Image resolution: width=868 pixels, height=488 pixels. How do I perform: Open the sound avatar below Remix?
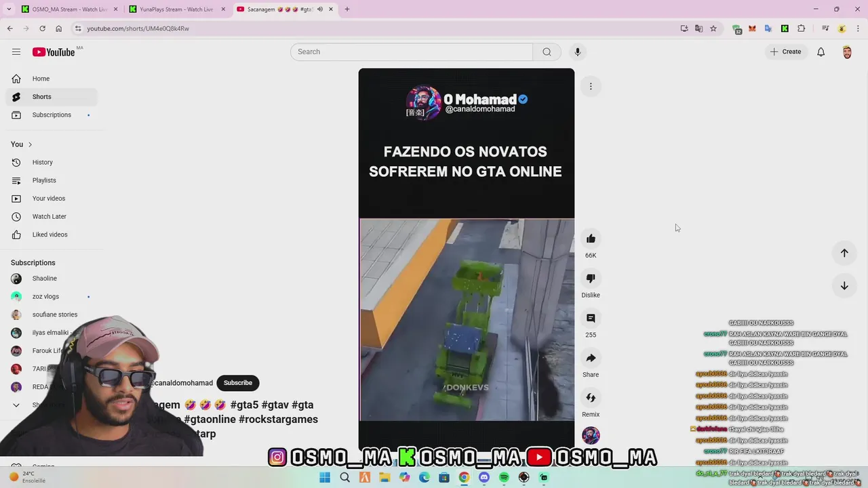591,435
